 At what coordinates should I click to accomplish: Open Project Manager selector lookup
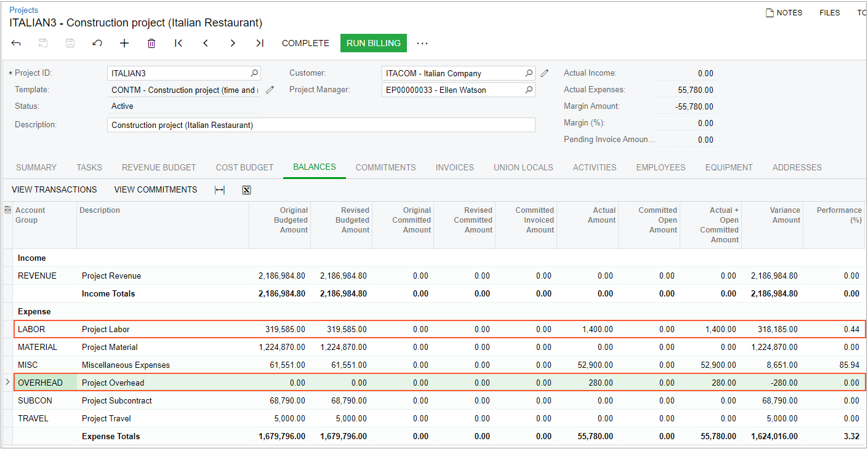[x=529, y=90]
